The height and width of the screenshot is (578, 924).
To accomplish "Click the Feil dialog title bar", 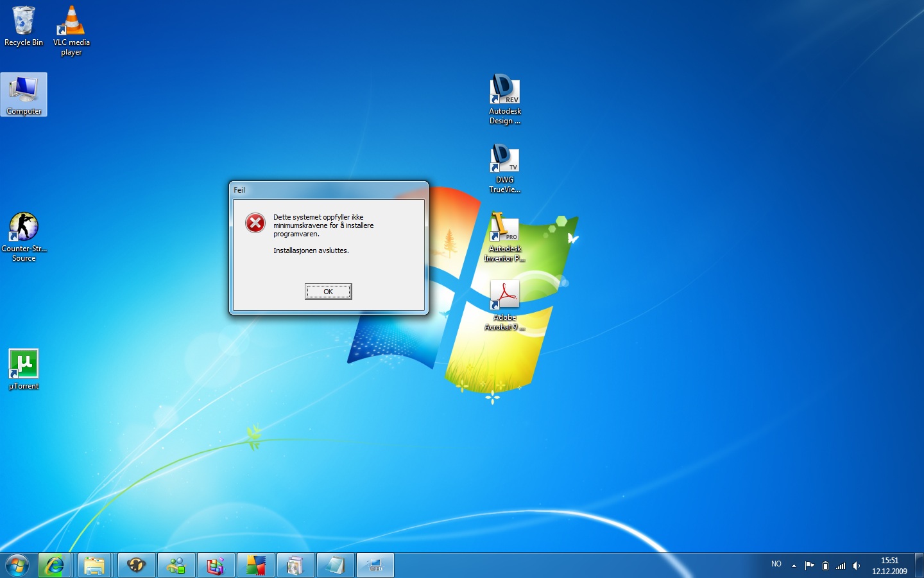I will point(329,190).
